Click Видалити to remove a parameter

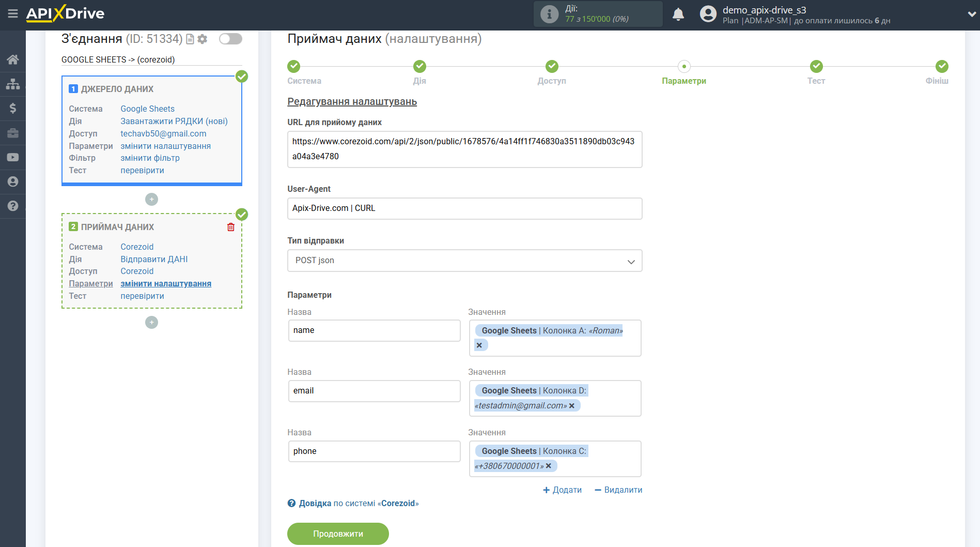click(x=618, y=490)
